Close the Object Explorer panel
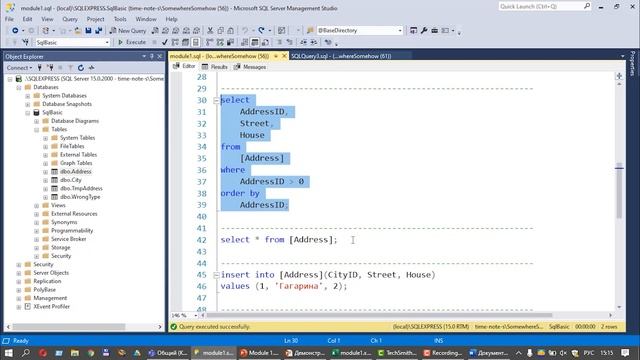 tap(160, 56)
